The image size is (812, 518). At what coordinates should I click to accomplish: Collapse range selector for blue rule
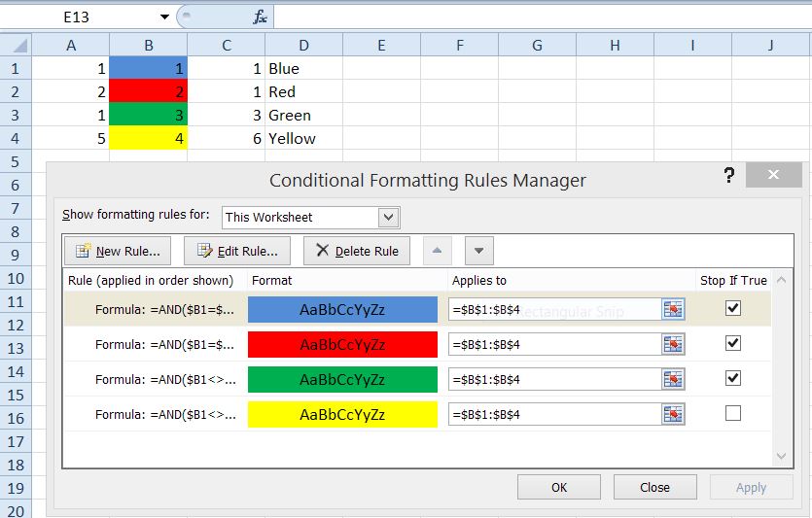(x=673, y=309)
